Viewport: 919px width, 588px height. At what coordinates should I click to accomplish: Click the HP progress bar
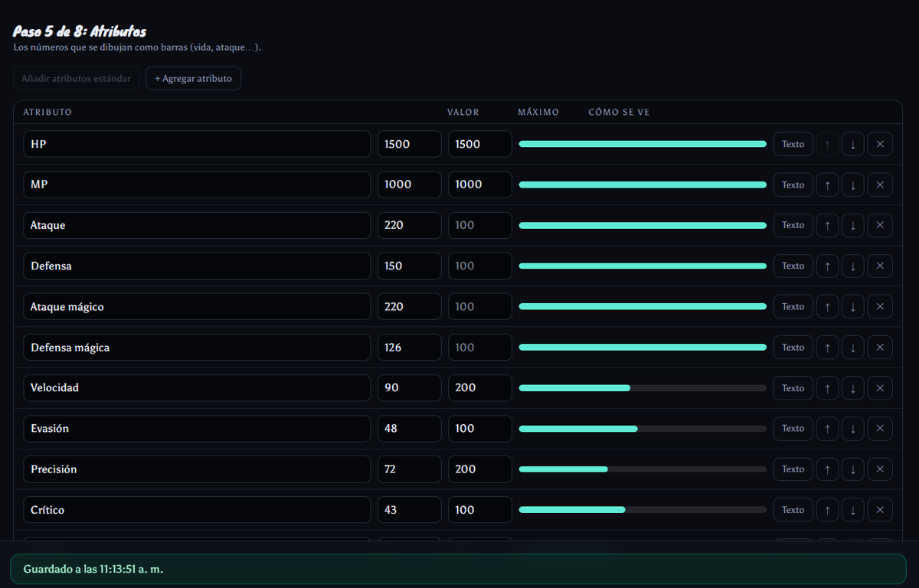point(643,144)
